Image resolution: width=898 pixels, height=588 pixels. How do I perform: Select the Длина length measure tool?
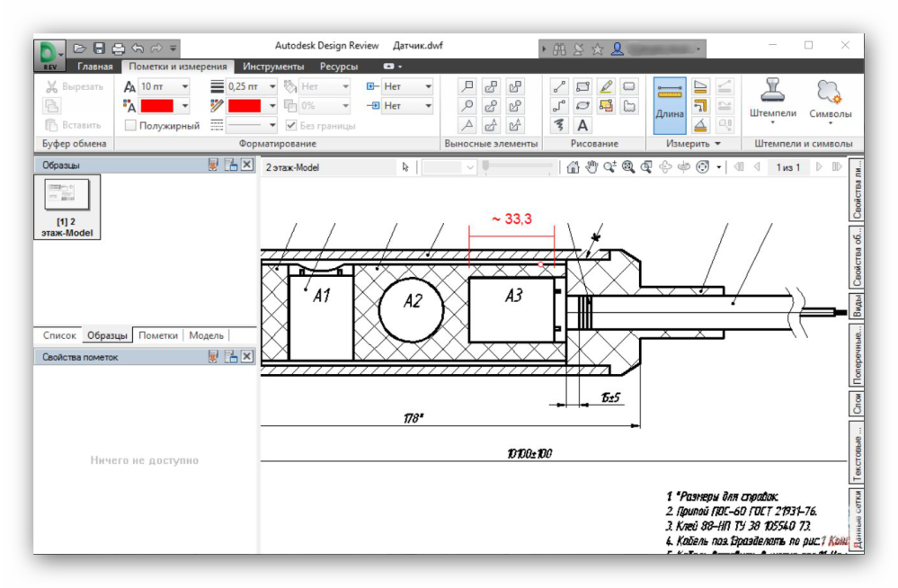[x=669, y=104]
